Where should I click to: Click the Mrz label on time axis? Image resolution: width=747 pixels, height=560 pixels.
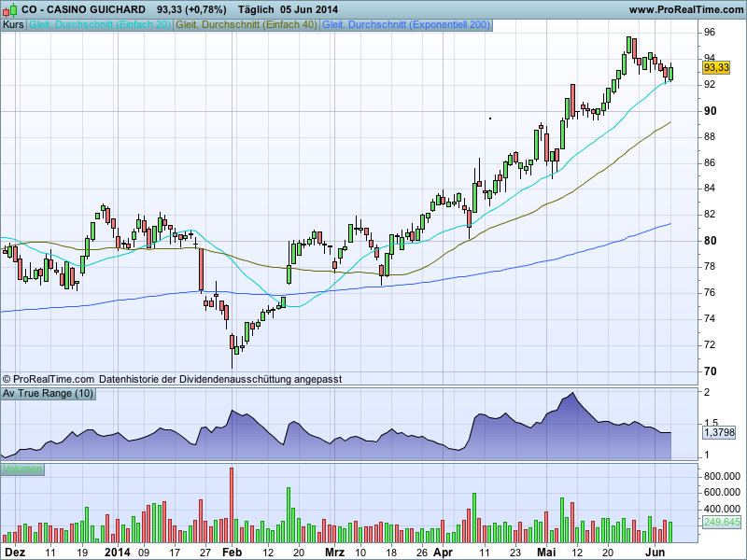[x=334, y=553]
